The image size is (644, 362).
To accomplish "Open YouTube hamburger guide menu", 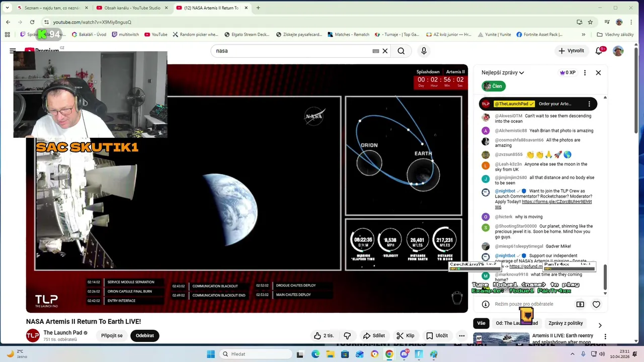I will [13, 51].
